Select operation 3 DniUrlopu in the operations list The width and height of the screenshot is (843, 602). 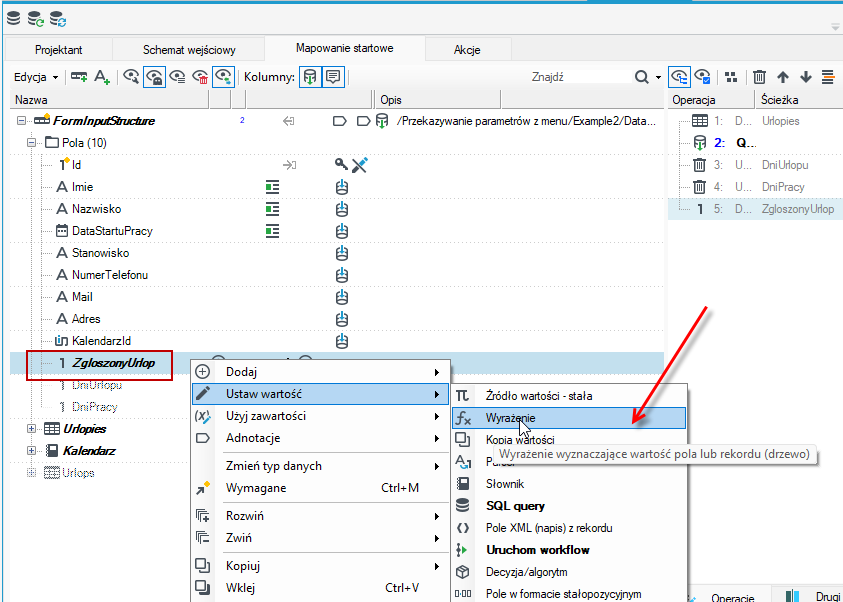pos(755,165)
